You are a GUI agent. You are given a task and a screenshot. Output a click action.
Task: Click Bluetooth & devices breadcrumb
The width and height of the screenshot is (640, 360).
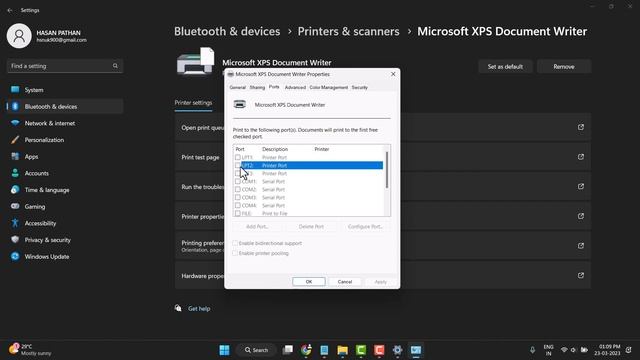point(227,31)
